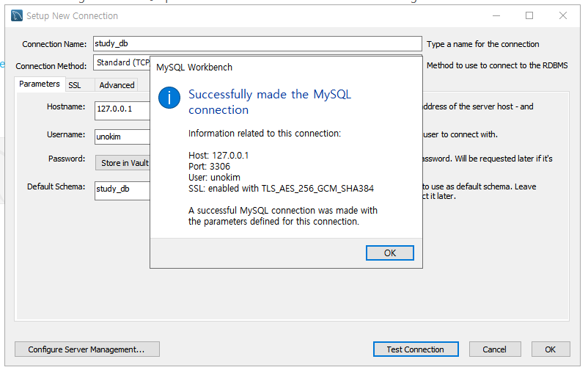
Task: Click 'Information related to this connection:' text
Action: (265, 134)
